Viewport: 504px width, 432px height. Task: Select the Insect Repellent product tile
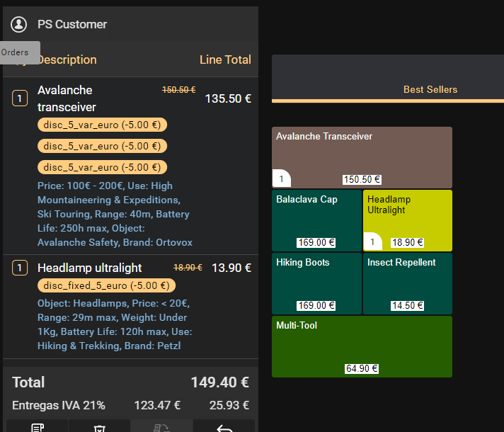[x=407, y=283]
